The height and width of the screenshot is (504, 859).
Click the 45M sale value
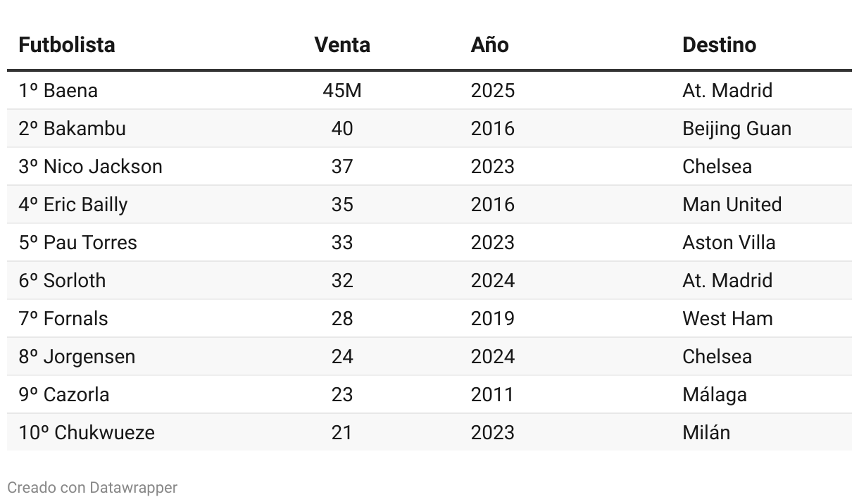[341, 91]
